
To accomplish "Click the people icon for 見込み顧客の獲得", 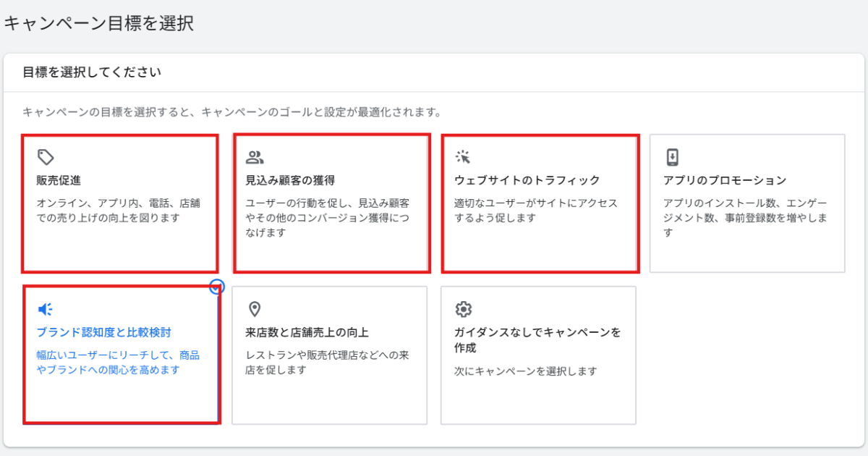I will pos(255,157).
